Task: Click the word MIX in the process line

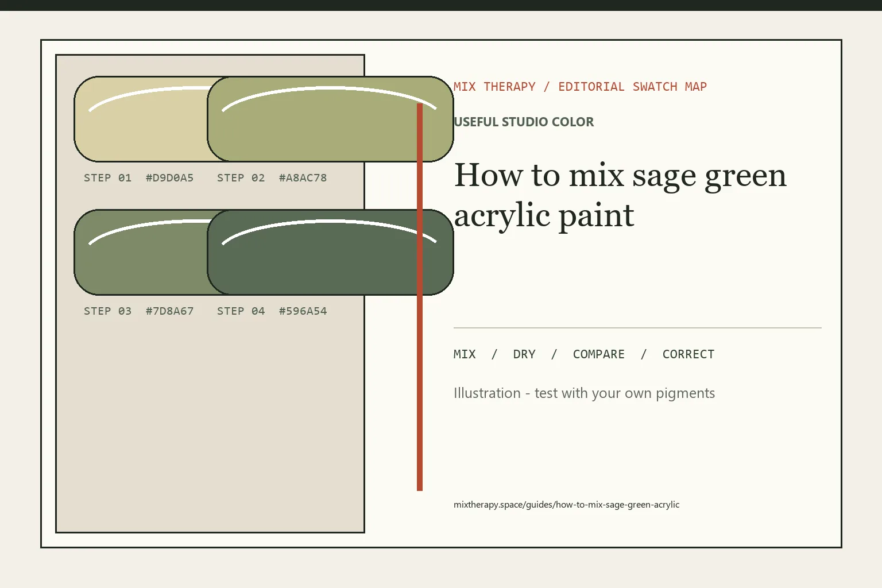Action: [465, 354]
